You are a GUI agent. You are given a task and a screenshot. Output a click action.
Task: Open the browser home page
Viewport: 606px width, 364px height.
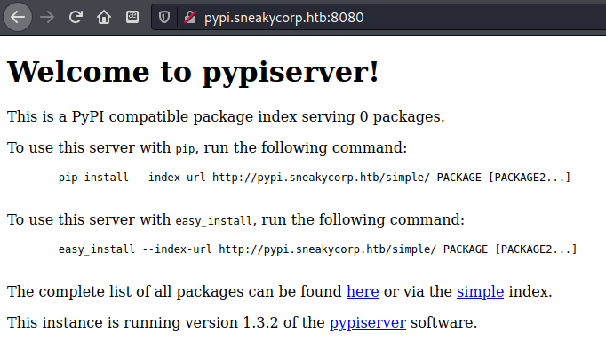[x=104, y=17]
